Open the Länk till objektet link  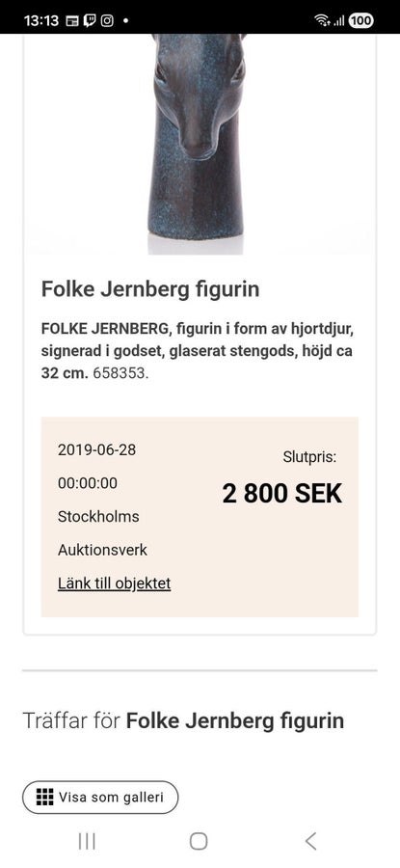click(114, 583)
